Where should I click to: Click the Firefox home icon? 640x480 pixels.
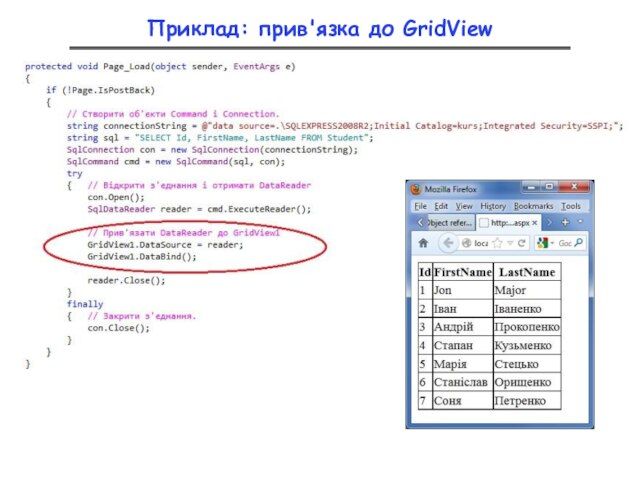coord(423,243)
